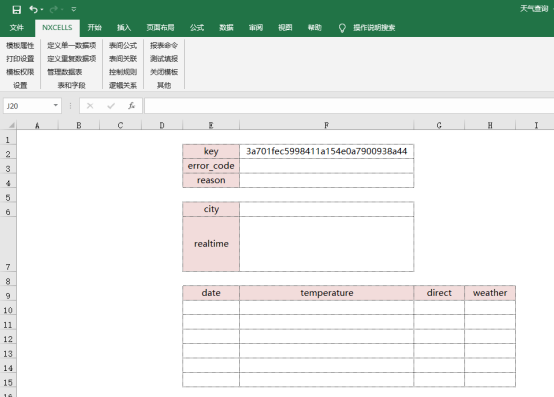The image size is (554, 397).
Task: Select the NXCELLS ribbon tab
Action: coord(57,28)
